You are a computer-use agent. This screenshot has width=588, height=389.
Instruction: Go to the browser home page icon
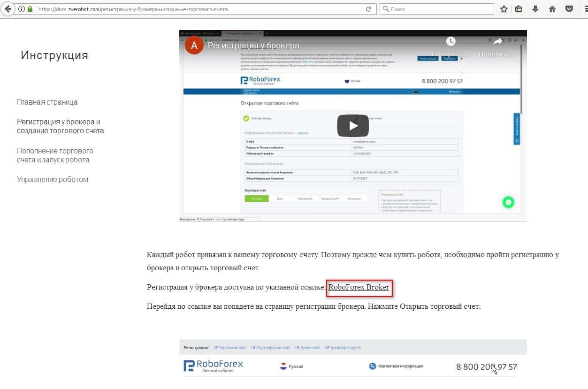[552, 9]
